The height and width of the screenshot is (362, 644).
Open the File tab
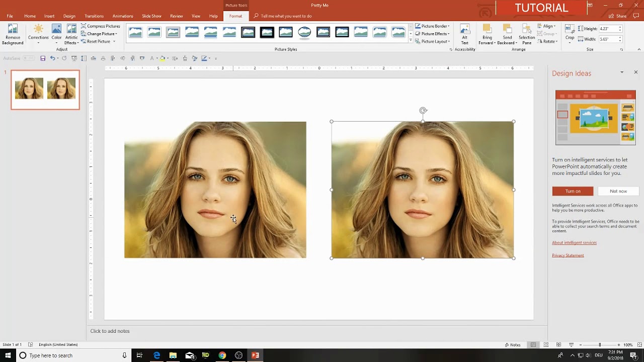10,16
